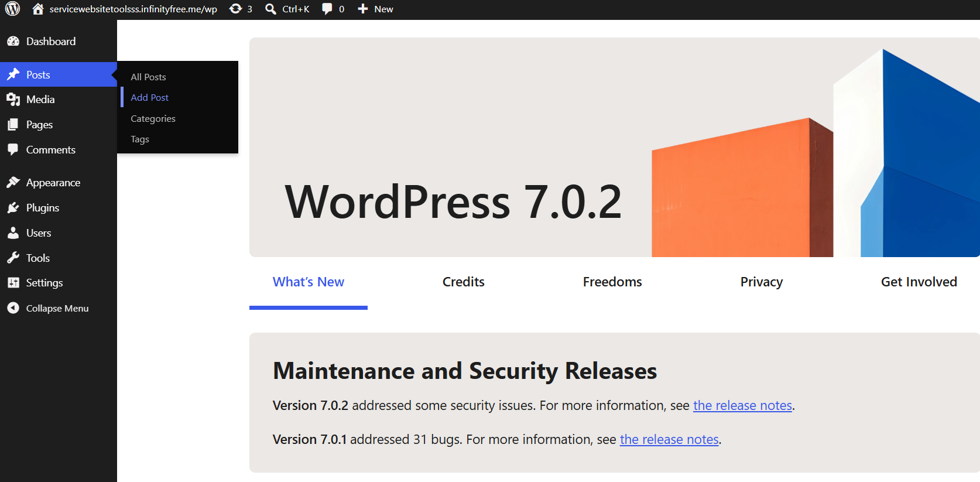Open Categories in the Posts submenu
The width and height of the screenshot is (980, 482).
[153, 118]
